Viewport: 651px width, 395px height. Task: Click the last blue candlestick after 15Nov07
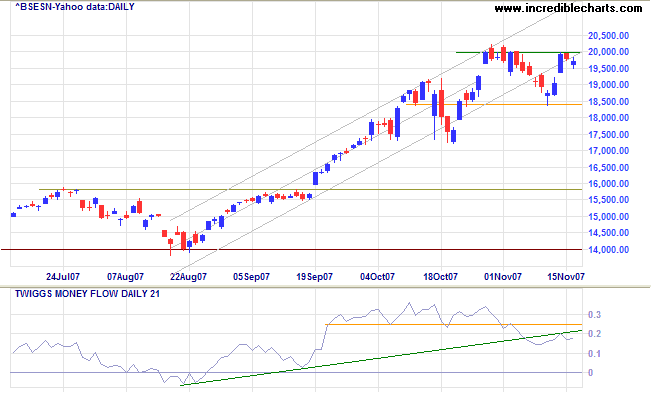click(574, 63)
